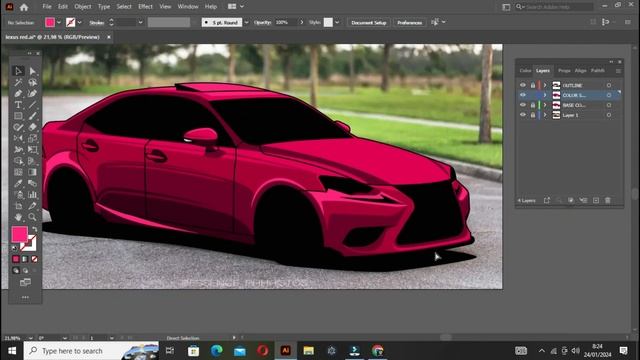Select the Symbol Sprayer tool
This screenshot has height=360, width=640.
click(18, 195)
